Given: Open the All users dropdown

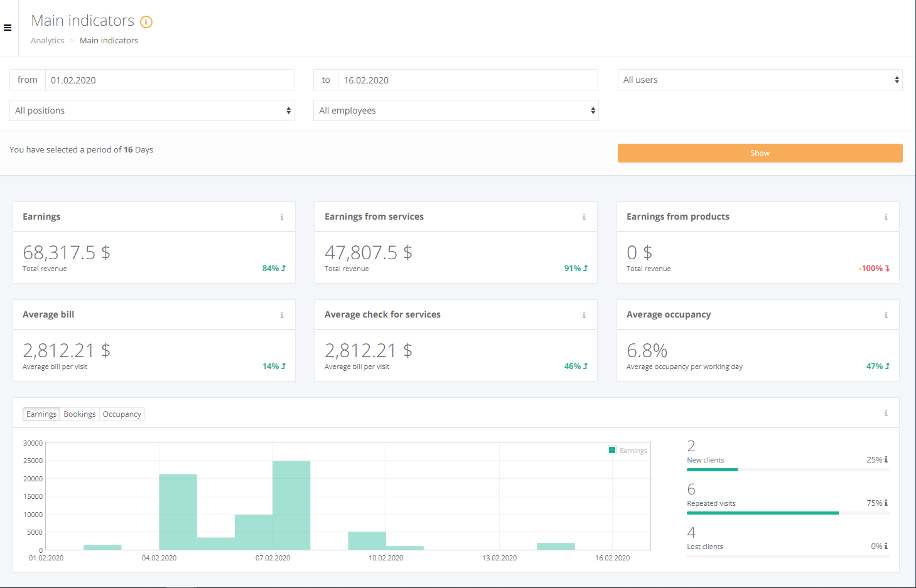Looking at the screenshot, I should click(x=760, y=80).
